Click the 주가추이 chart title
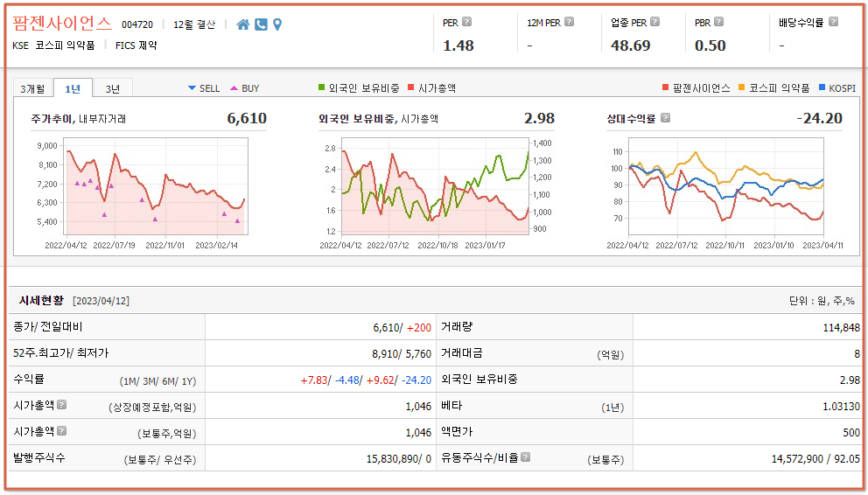 pyautogui.click(x=52, y=118)
